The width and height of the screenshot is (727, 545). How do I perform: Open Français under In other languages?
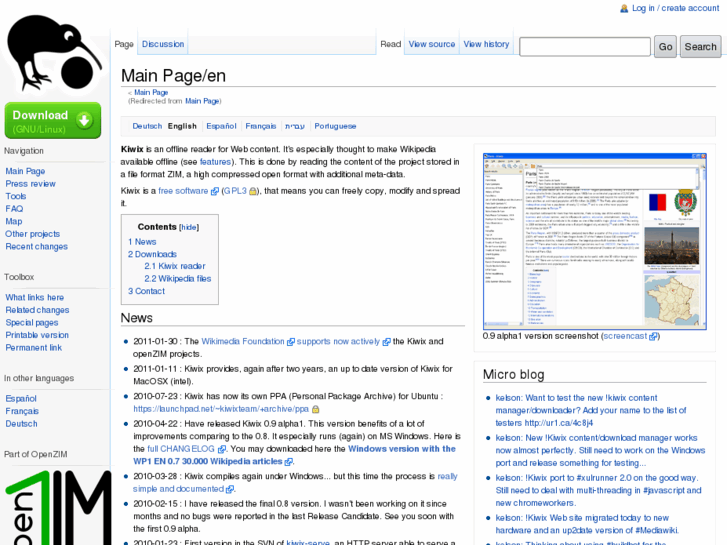(x=22, y=411)
